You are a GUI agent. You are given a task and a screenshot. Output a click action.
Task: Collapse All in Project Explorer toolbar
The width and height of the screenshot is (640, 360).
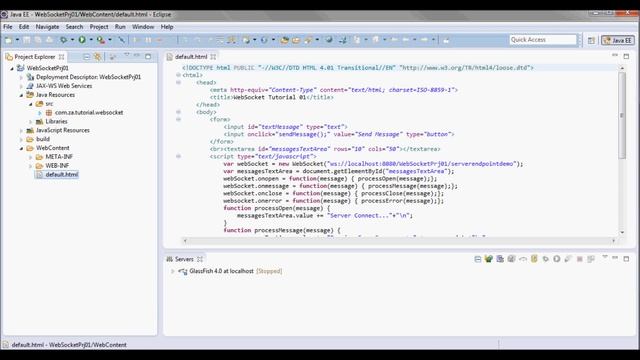pyautogui.click(x=87, y=57)
